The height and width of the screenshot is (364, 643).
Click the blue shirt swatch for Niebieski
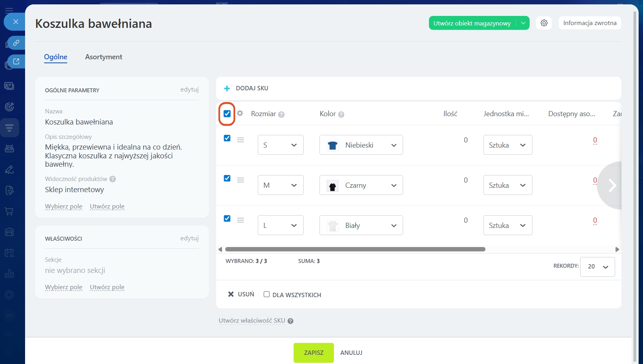tap(332, 146)
